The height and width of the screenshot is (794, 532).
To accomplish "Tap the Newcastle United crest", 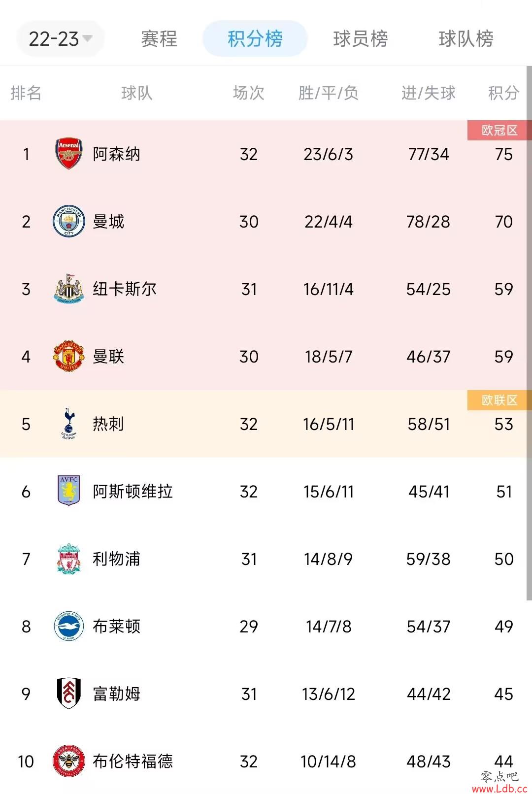I will click(x=68, y=289).
